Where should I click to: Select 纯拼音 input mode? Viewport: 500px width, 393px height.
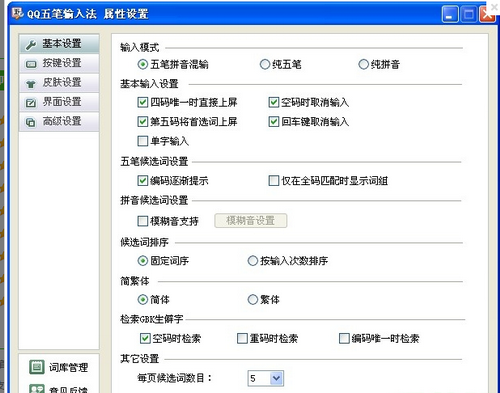click(x=363, y=64)
